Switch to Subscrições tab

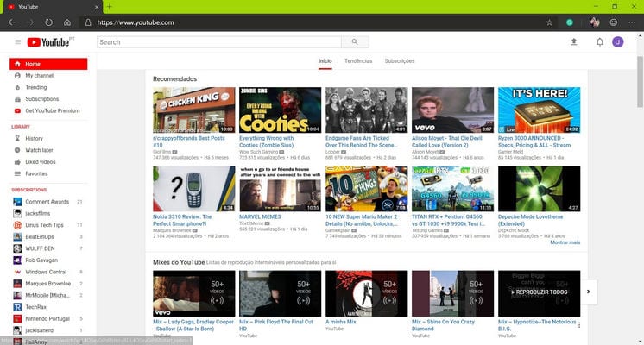pyautogui.click(x=400, y=61)
